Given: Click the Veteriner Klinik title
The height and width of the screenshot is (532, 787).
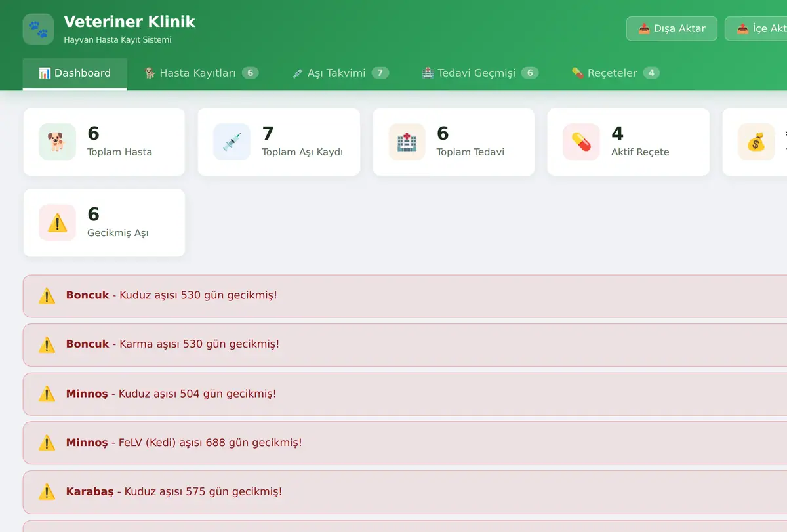Looking at the screenshot, I should click(x=130, y=22).
